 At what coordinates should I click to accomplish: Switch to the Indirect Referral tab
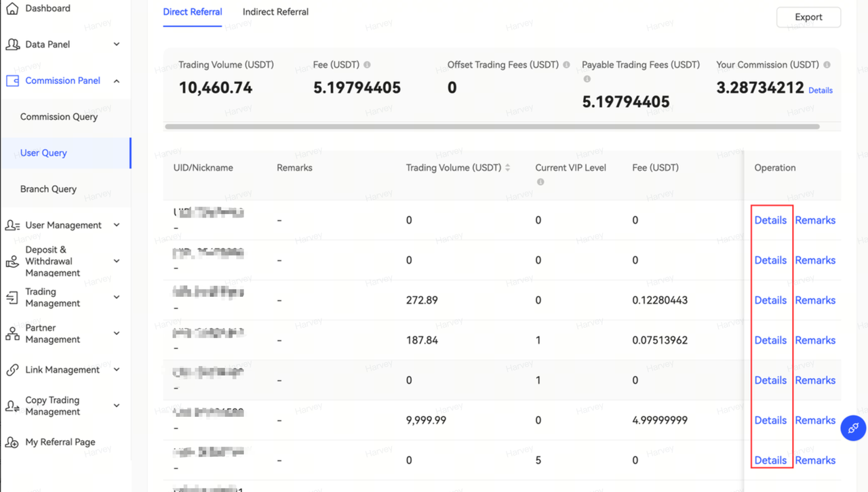(x=275, y=12)
